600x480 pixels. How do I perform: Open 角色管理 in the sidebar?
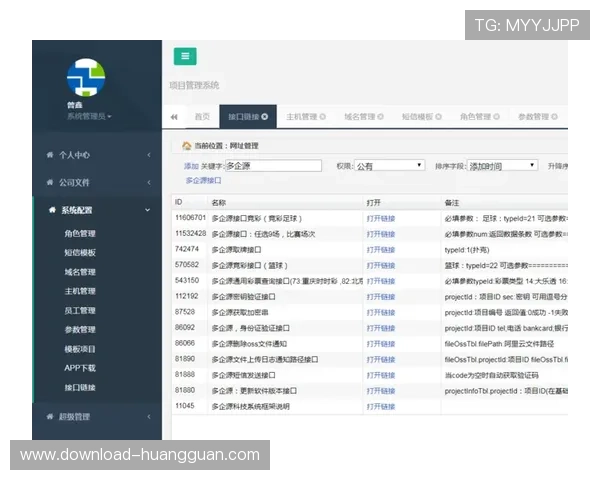point(80,233)
